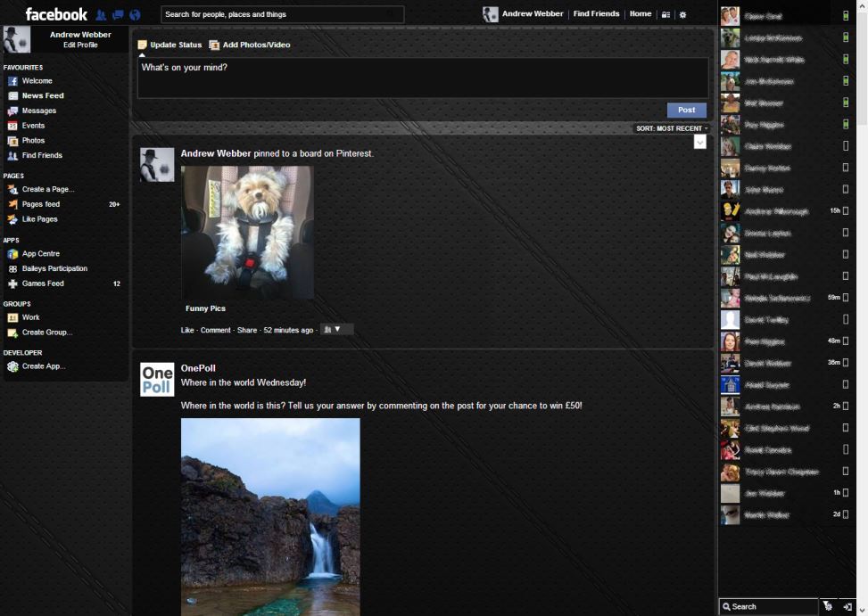Like the Pinterest pin post
Screen dimensions: 868x616
pyautogui.click(x=187, y=330)
